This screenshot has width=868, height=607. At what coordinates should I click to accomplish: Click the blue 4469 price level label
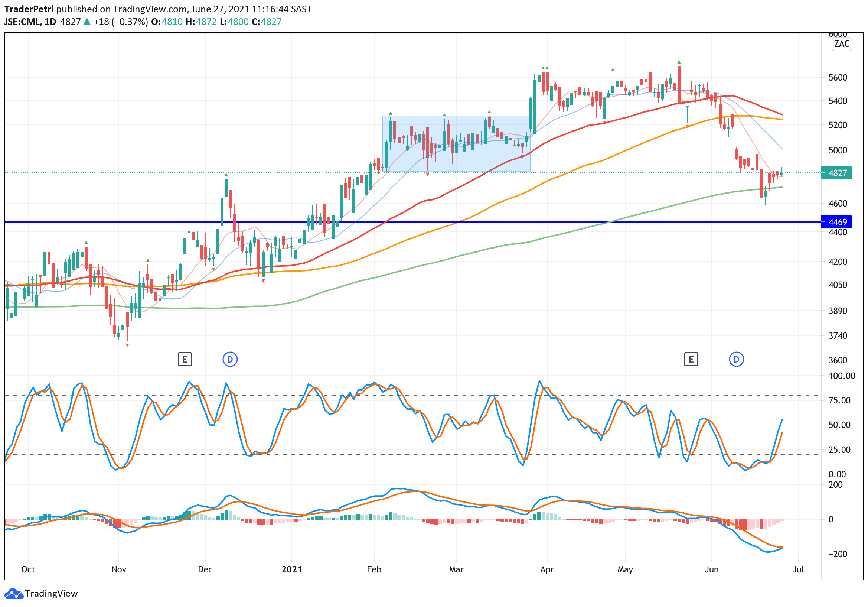(837, 222)
